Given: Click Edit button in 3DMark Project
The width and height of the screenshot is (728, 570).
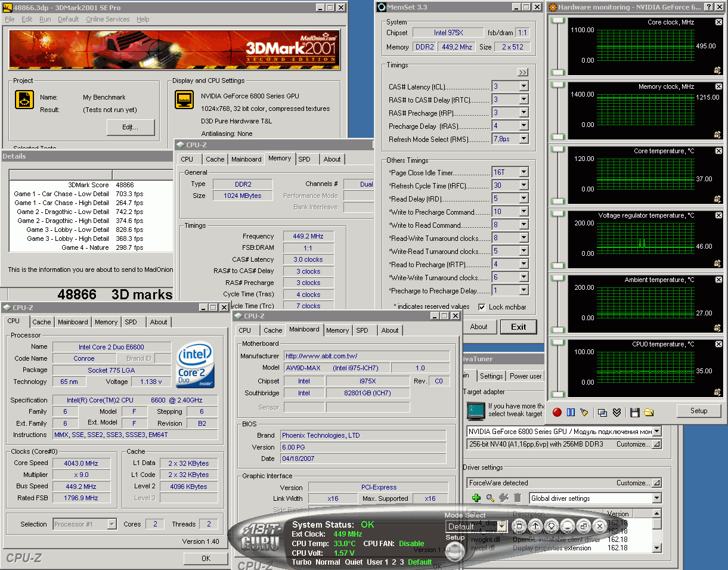Looking at the screenshot, I should (131, 127).
